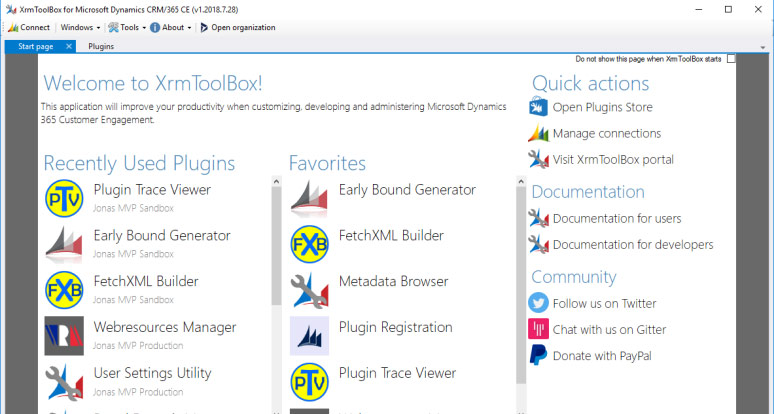Viewport: 774px width, 414px height.
Task: Tick the 'Do not show this page' checkbox
Action: (x=731, y=59)
